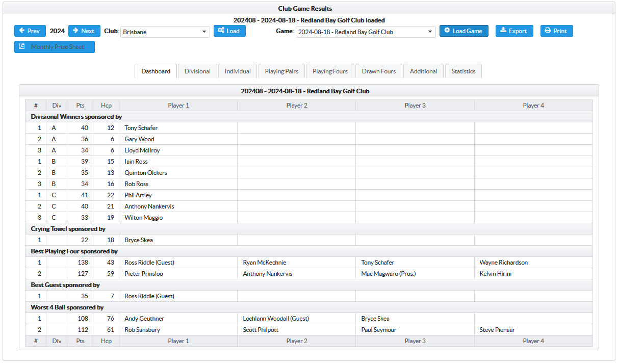Select the Bryce Skea Crying Towel row
The width and height of the screenshot is (618, 364).
(139, 240)
